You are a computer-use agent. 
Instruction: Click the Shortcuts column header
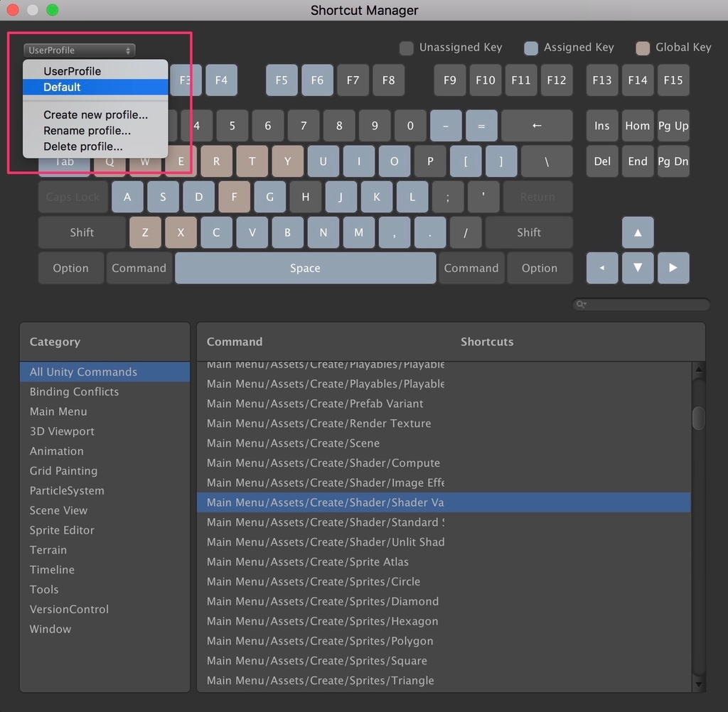click(x=487, y=342)
